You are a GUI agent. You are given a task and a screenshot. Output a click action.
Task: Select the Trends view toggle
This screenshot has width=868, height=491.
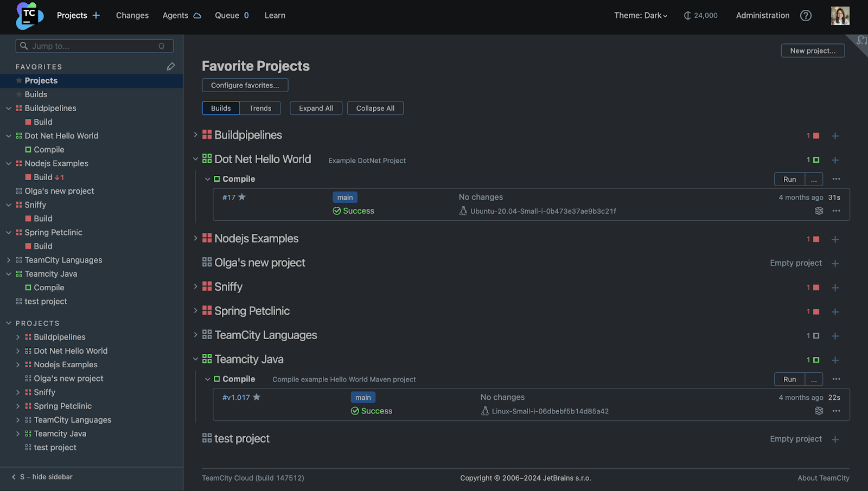260,108
